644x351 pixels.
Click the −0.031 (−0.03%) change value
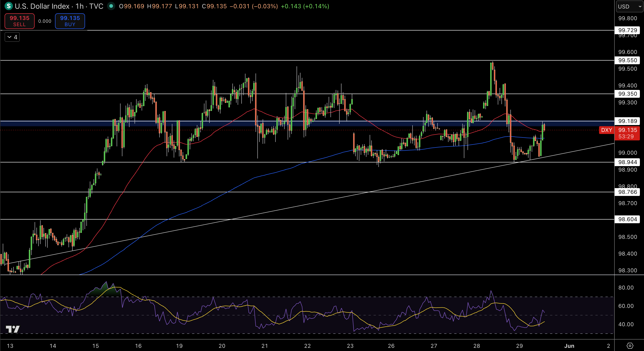tap(254, 6)
